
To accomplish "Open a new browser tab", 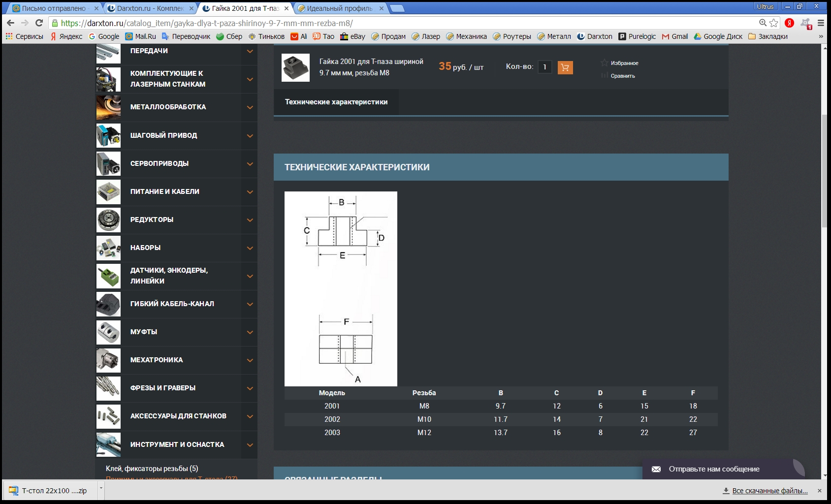I will click(397, 8).
